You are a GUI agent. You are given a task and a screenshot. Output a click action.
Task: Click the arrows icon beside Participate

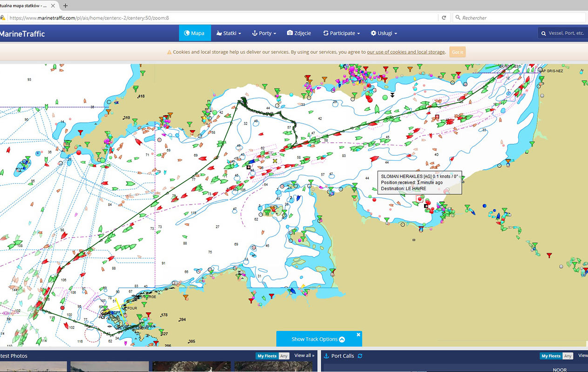click(326, 33)
